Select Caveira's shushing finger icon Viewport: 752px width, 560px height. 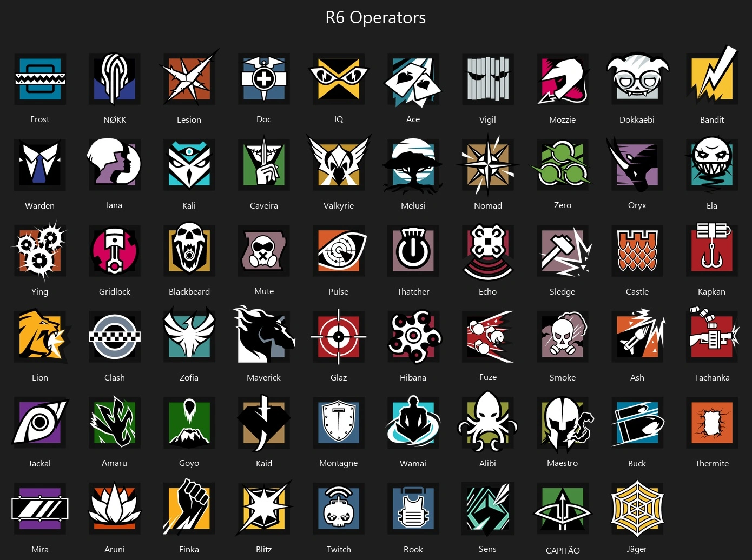point(264,163)
